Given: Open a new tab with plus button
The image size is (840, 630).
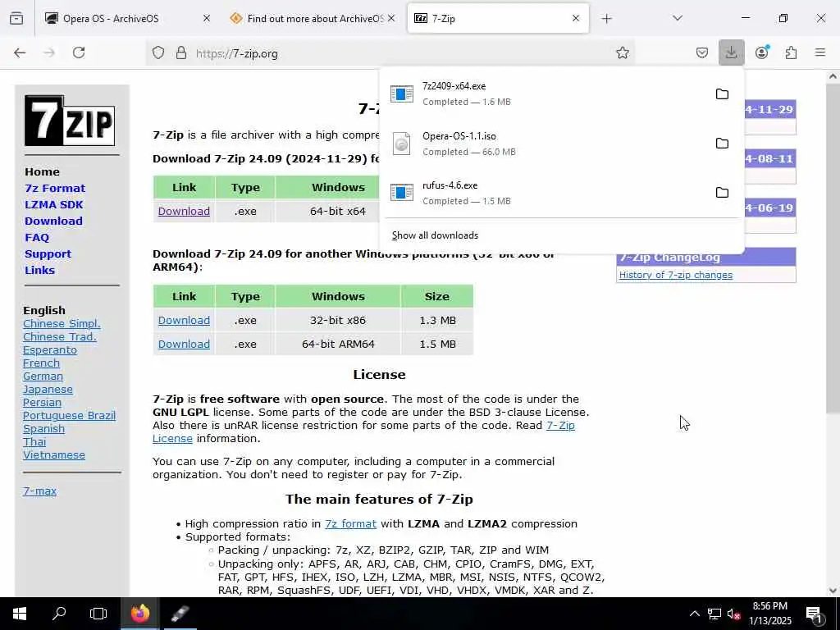Looking at the screenshot, I should 606,19.
